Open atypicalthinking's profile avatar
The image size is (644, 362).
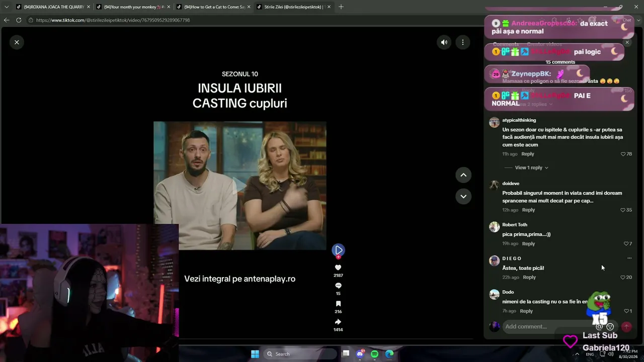click(x=495, y=122)
